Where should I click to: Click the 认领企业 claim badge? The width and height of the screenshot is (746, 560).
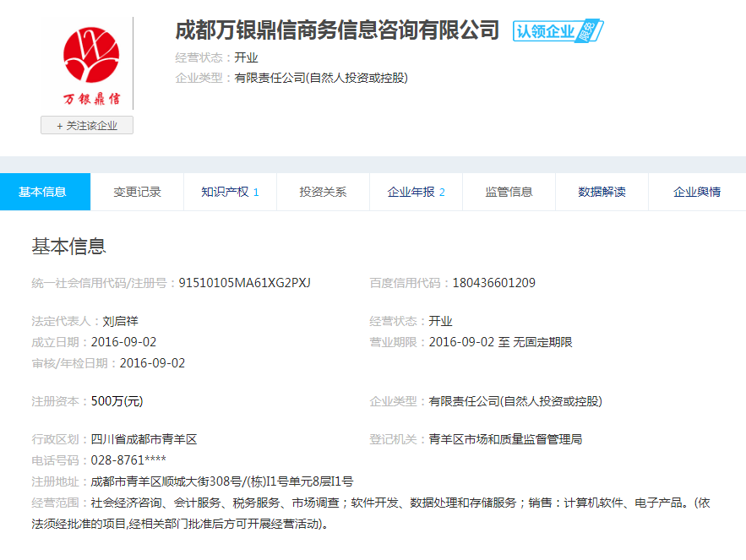click(545, 32)
